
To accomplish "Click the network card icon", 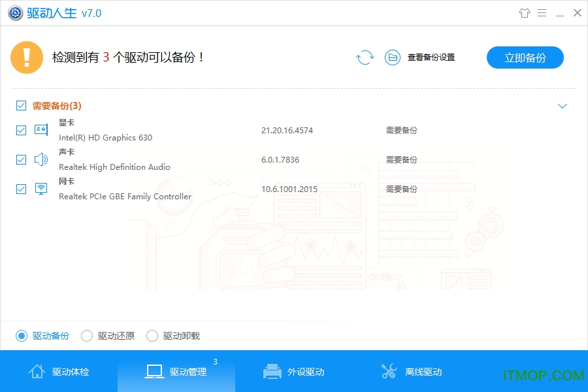I will pyautogui.click(x=41, y=189).
